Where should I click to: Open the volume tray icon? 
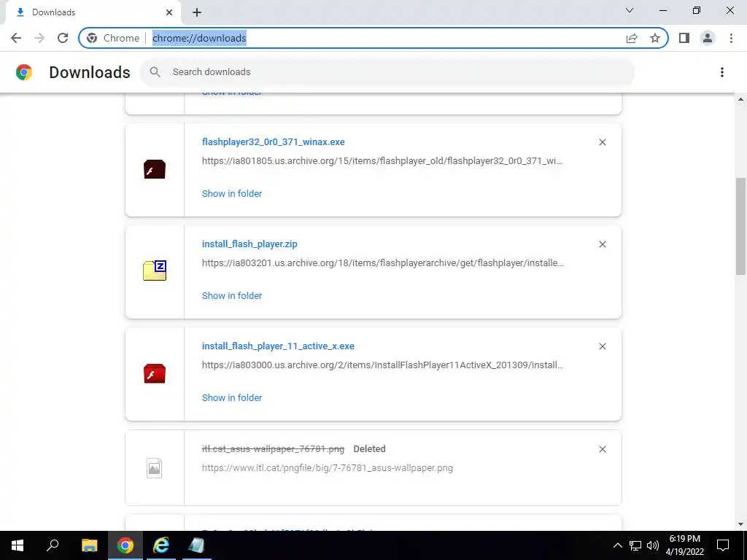coord(653,545)
